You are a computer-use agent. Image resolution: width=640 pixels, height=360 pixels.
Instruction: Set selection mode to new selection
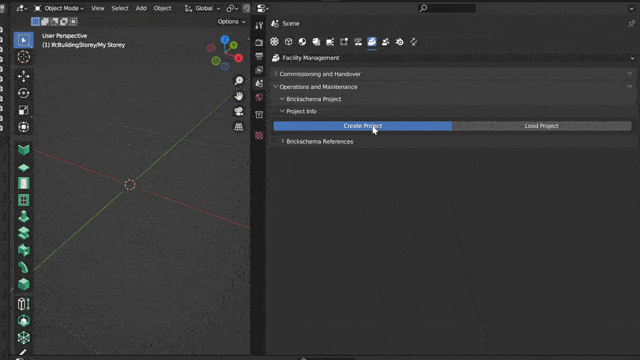click(x=36, y=22)
